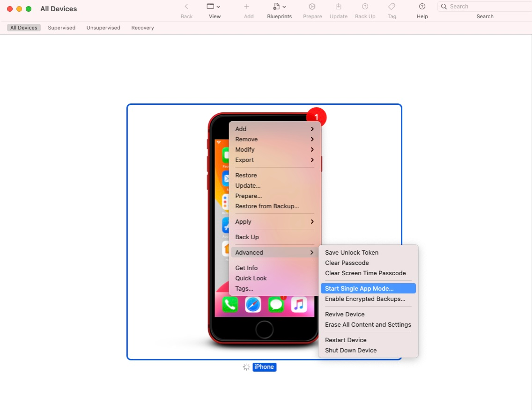This screenshot has width=532, height=410.
Task: Switch to the Supervised tab
Action: coord(62,28)
